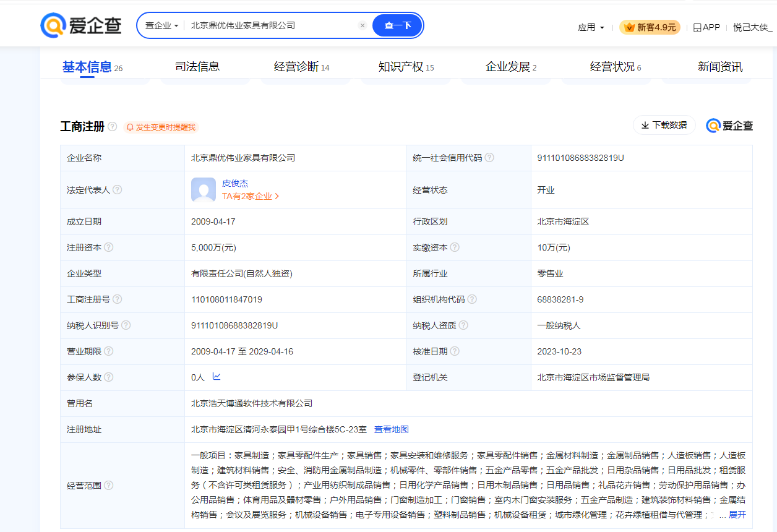The image size is (777, 532).
Task: Click help icon beside 纳税人资质
Action: (x=463, y=325)
